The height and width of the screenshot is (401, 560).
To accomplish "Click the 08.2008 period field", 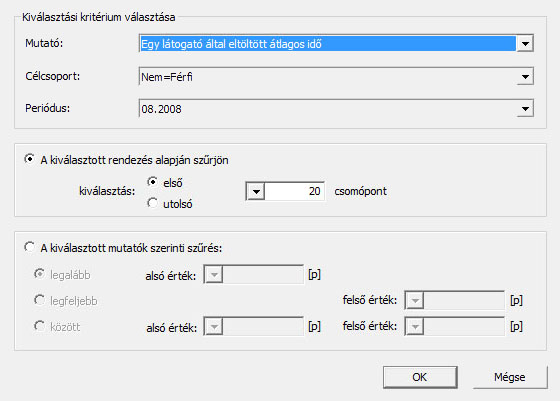I will click(x=328, y=109).
